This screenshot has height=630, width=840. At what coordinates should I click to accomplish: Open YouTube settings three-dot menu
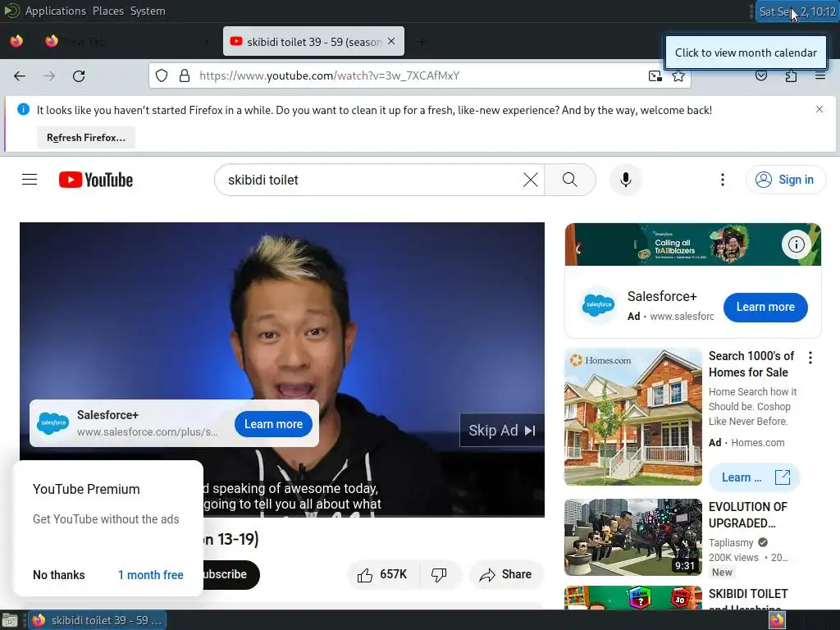[x=722, y=180]
